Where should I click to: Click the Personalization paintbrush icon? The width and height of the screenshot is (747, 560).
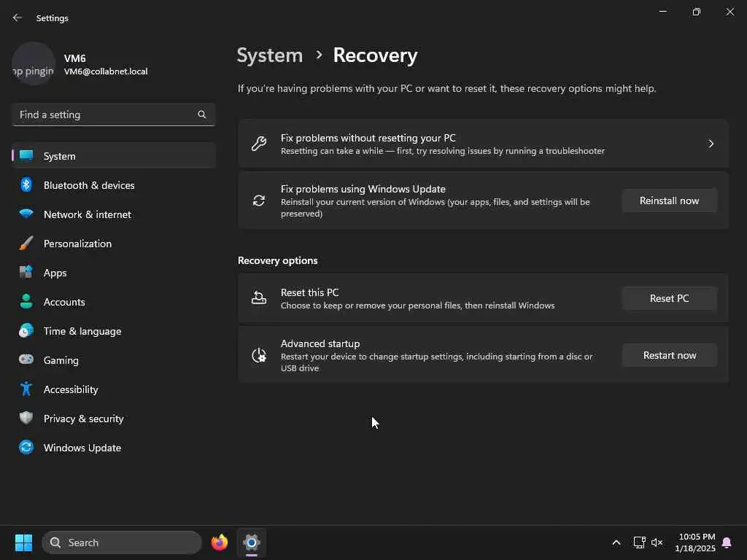click(x=26, y=243)
